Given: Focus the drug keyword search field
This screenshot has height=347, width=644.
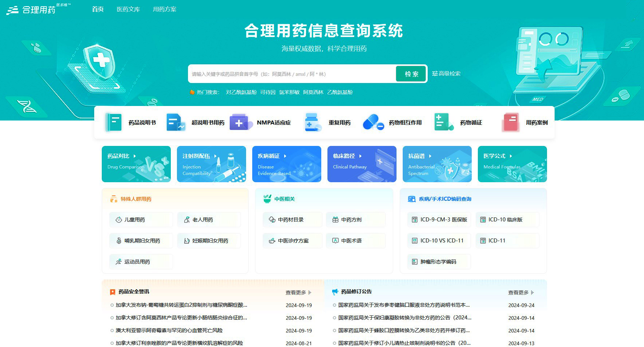Looking at the screenshot, I should [x=292, y=74].
